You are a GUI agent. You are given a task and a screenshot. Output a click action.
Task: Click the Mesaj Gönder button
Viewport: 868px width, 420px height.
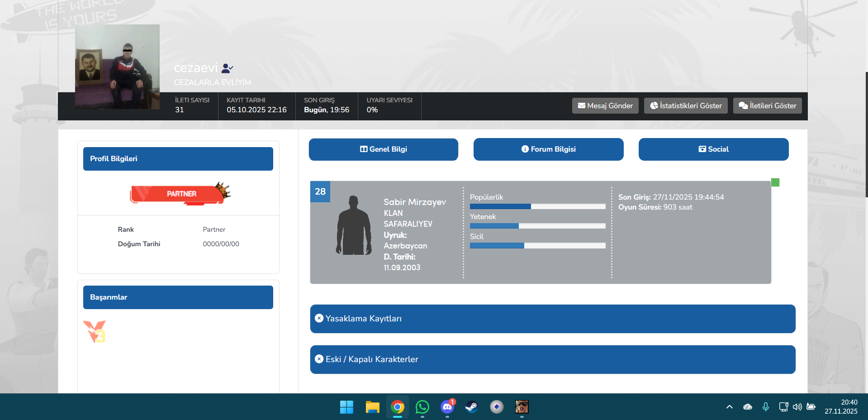click(x=605, y=106)
